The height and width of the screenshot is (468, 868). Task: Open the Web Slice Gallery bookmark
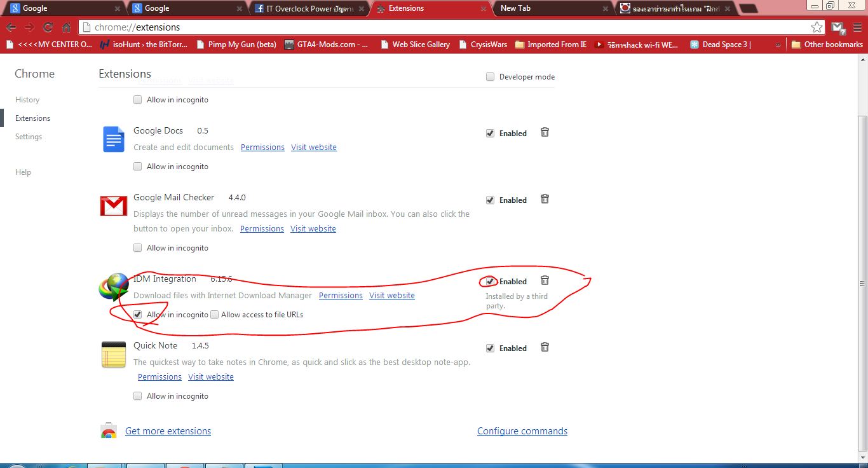coord(415,45)
